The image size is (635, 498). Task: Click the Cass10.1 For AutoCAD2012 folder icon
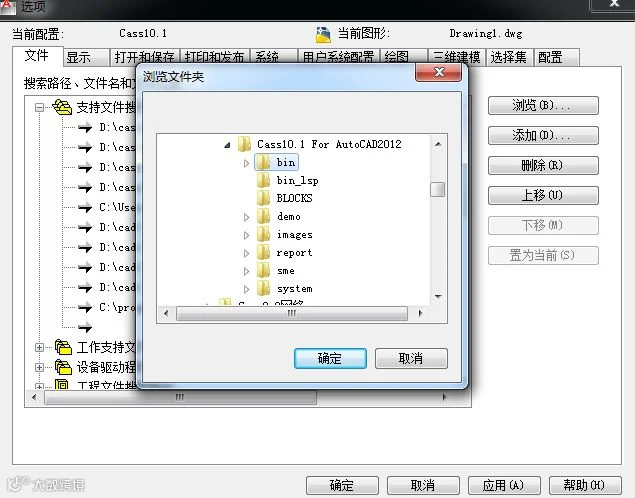point(244,144)
